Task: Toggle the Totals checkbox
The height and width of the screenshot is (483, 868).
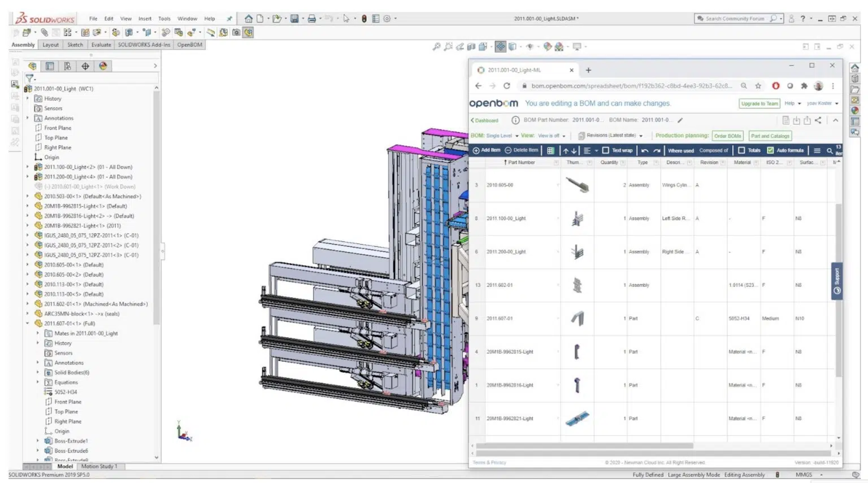Action: tap(741, 150)
